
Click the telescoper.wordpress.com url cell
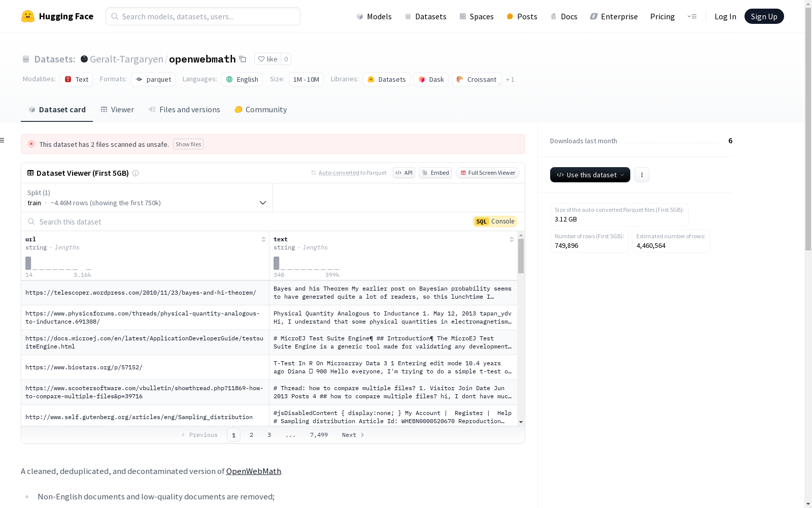tap(145, 293)
